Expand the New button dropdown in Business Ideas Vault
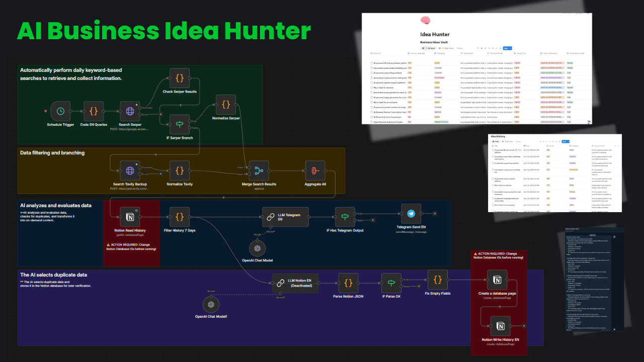Image resolution: width=644 pixels, height=362 pixels. tap(510, 48)
